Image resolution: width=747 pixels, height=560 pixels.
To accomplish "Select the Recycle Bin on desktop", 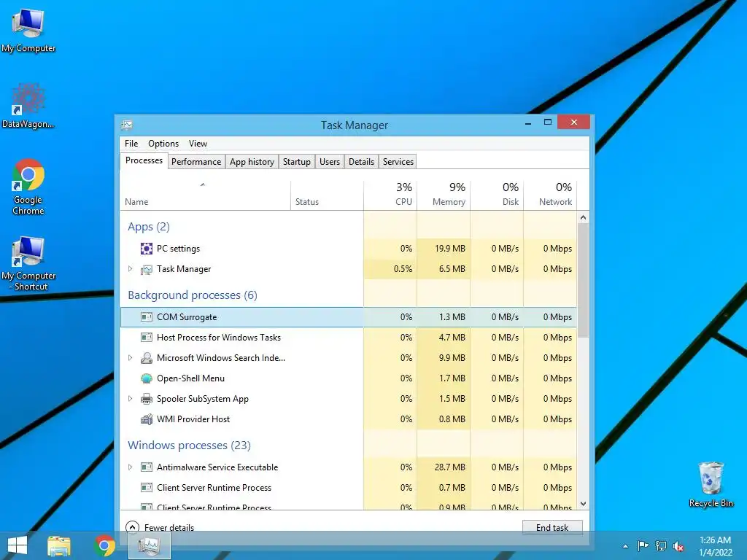I will [711, 484].
